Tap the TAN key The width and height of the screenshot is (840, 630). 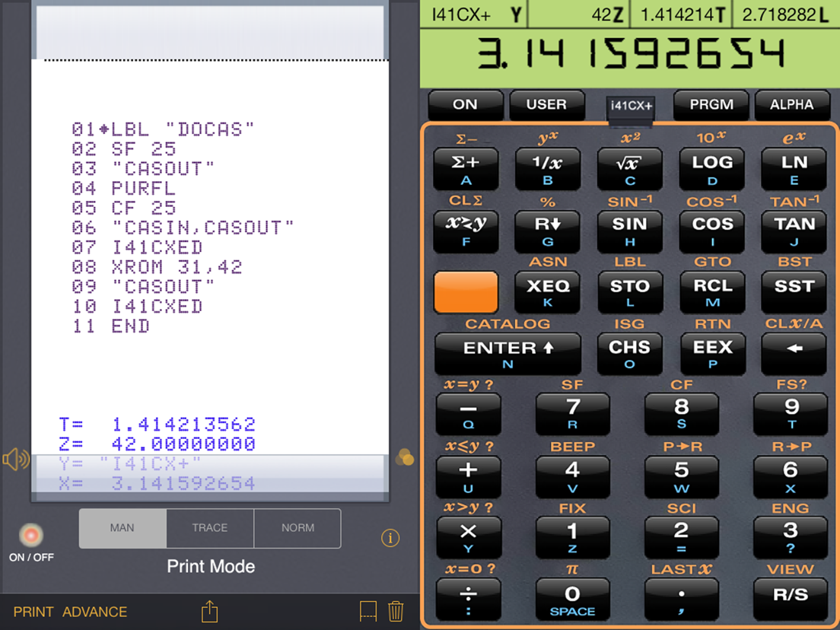click(794, 231)
